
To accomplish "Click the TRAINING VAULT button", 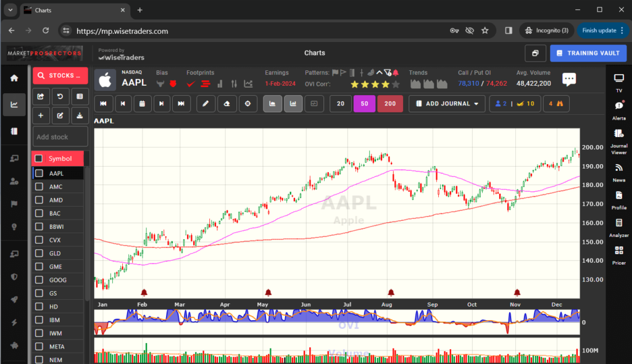I will tap(588, 53).
